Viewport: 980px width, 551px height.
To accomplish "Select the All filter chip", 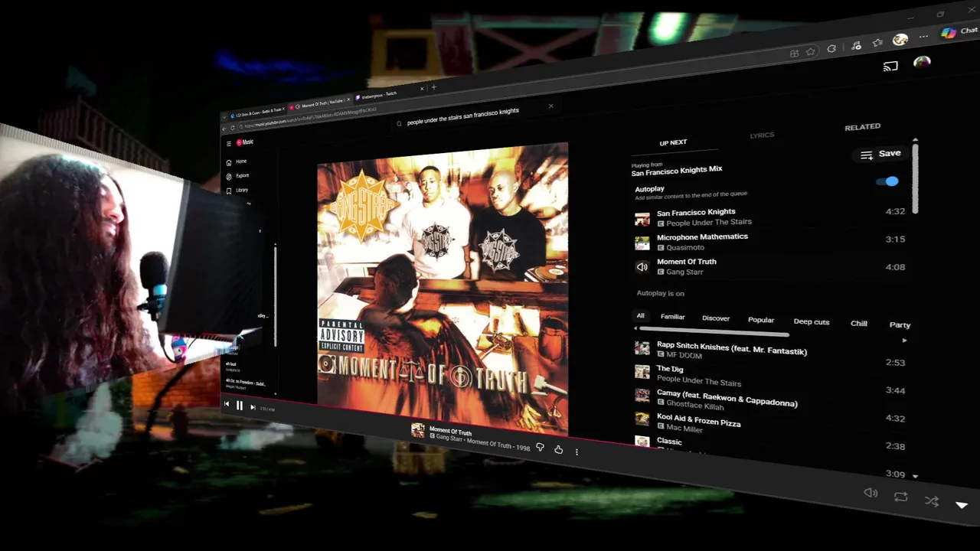I will [x=641, y=315].
